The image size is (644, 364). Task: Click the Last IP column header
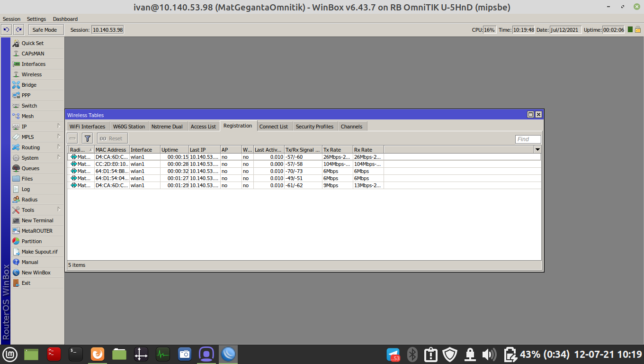coord(204,149)
